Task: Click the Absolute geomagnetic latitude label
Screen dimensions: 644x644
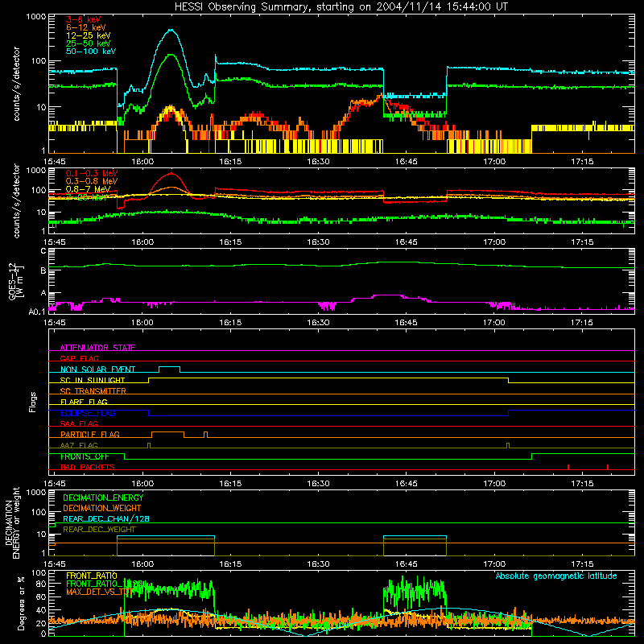Action: (556, 576)
